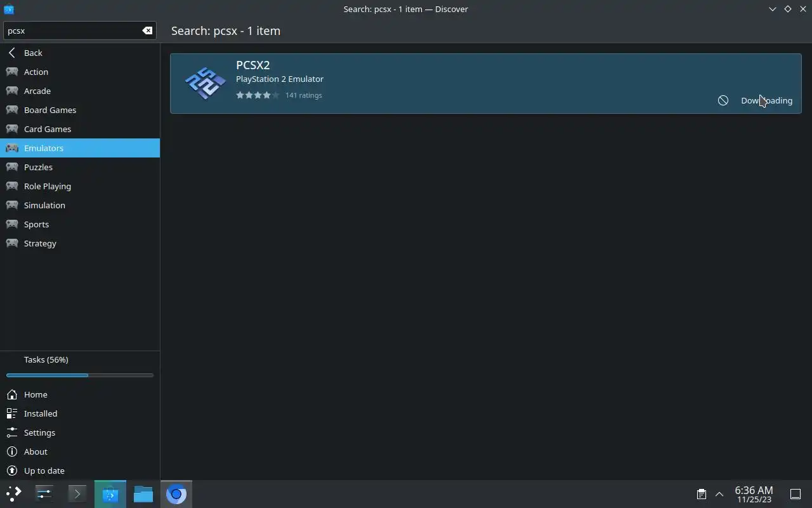Show Installed applications
This screenshot has height=508, width=812.
click(80, 413)
